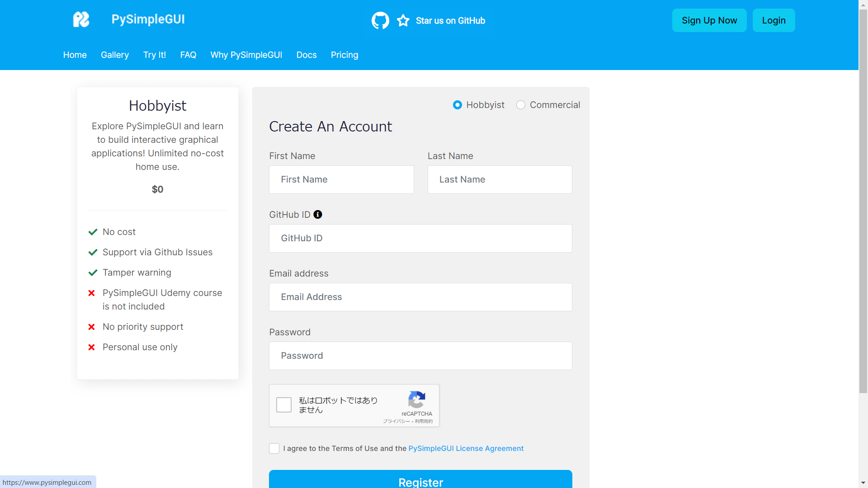Click the reCAPTCHA logo icon
The width and height of the screenshot is (868, 488).
coord(416,399)
